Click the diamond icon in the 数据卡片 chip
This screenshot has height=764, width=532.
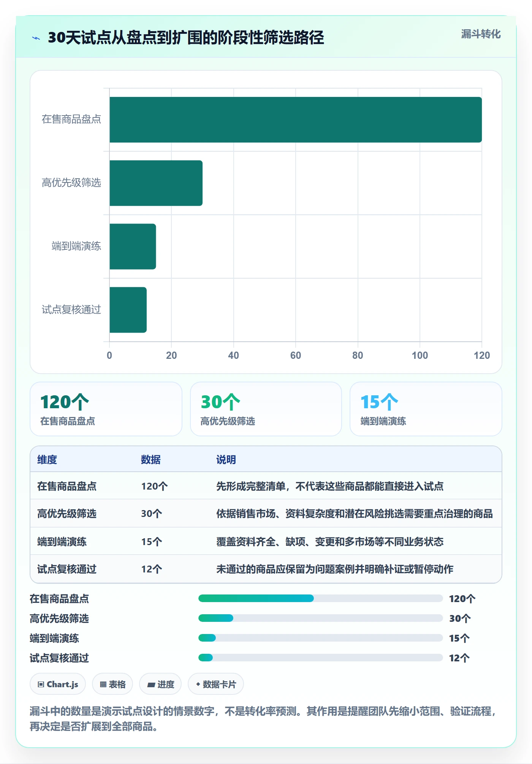tap(198, 684)
